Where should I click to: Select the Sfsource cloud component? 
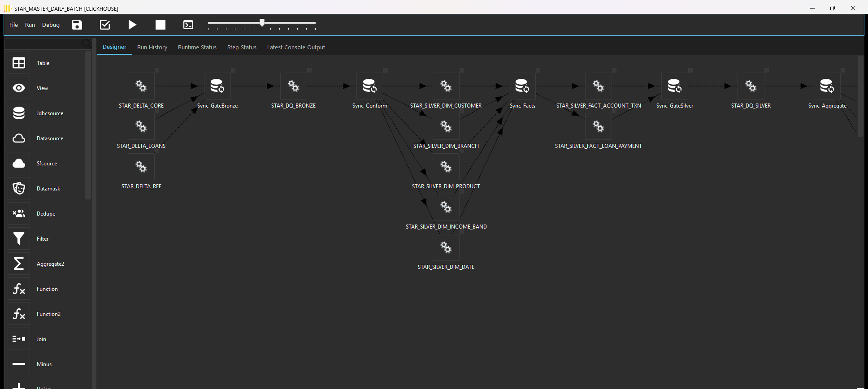click(19, 163)
